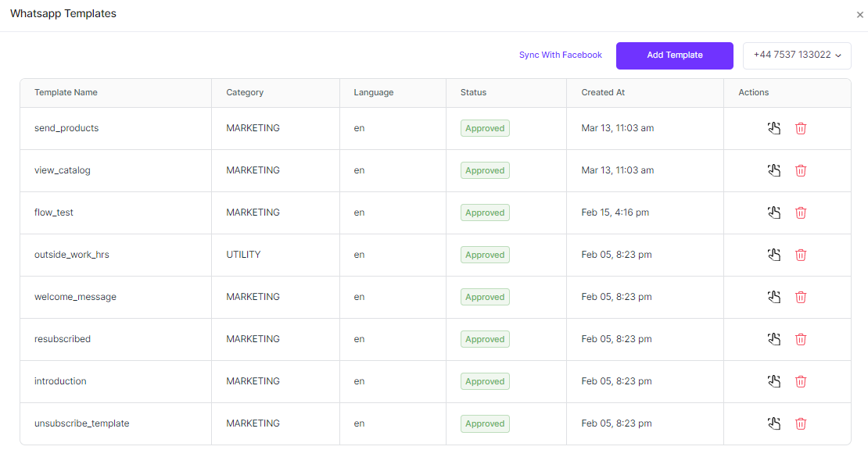Open the resubscribed template name
868x450 pixels.
click(61, 339)
